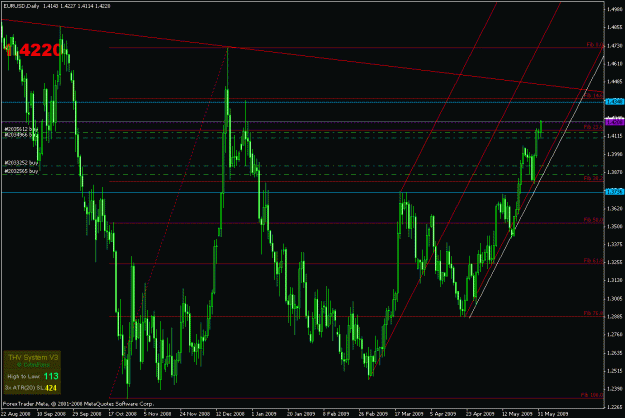Click the 1.3500 price scale value
625x418 pixels.
(615, 226)
